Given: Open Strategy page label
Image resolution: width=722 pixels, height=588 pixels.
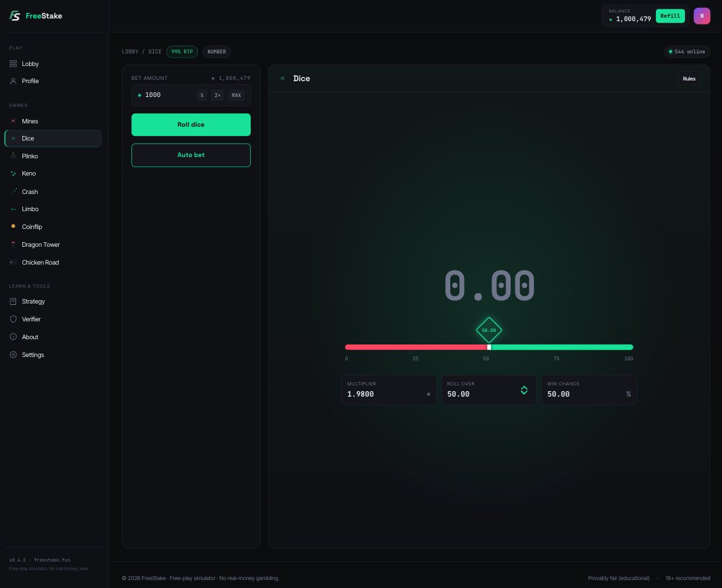Looking at the screenshot, I should (x=34, y=302).
